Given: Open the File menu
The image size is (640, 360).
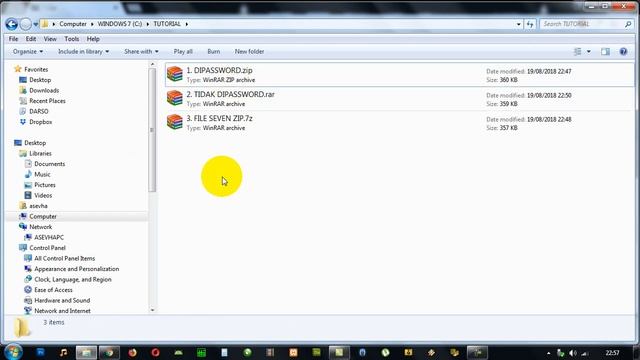Looking at the screenshot, I should pyautogui.click(x=13, y=39).
